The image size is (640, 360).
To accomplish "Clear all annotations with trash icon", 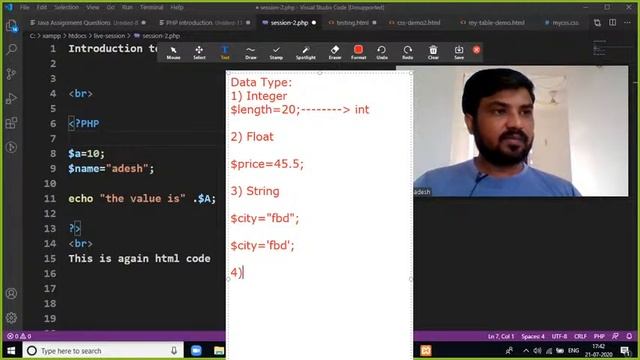I will [433, 52].
